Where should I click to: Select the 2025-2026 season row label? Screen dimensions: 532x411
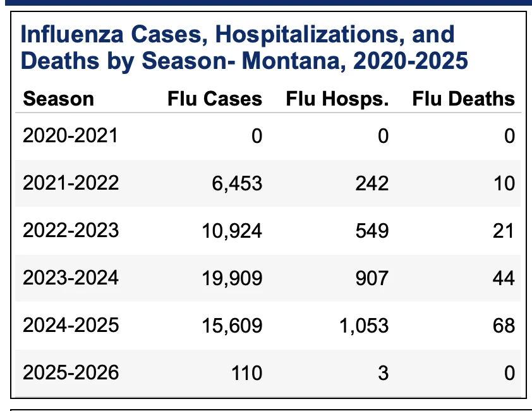coord(71,372)
